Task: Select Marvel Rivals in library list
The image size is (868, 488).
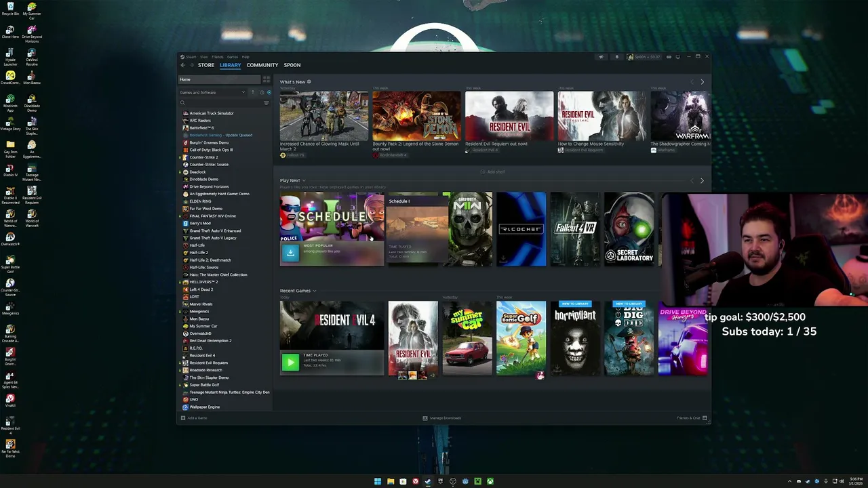Action: click(201, 304)
